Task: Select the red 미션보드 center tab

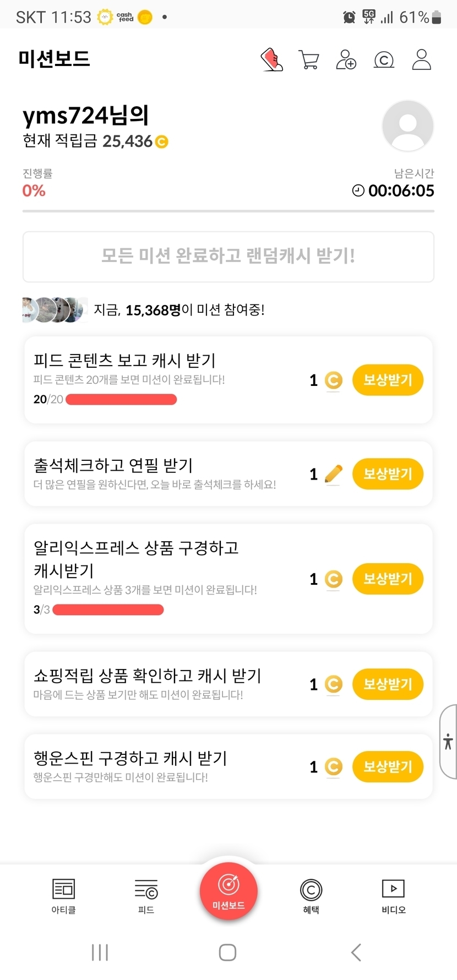Action: (x=228, y=891)
